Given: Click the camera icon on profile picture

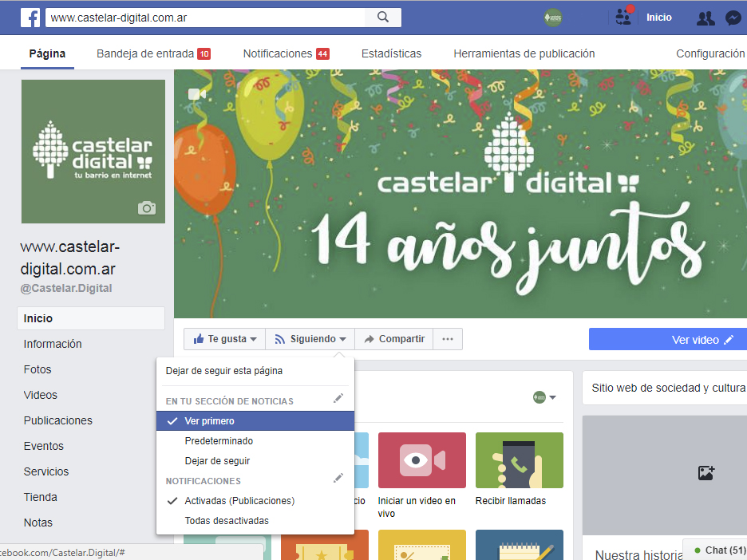Looking at the screenshot, I should coord(147,208).
